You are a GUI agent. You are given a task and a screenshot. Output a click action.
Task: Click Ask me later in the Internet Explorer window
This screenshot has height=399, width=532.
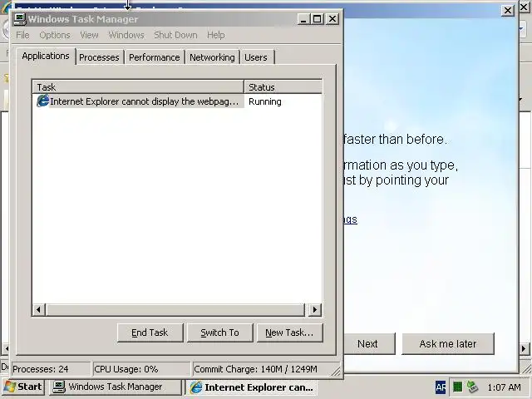click(x=448, y=343)
